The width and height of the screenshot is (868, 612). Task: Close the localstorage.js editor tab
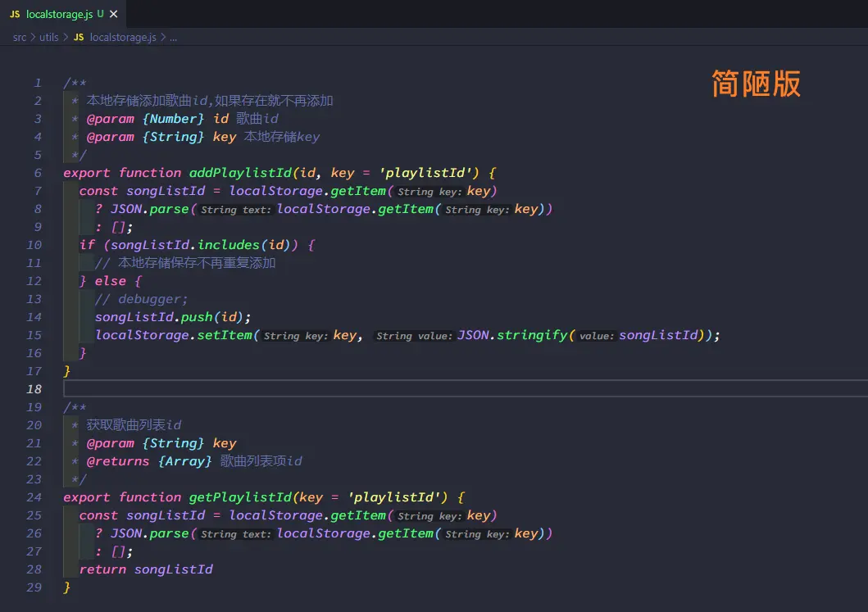[x=113, y=14]
